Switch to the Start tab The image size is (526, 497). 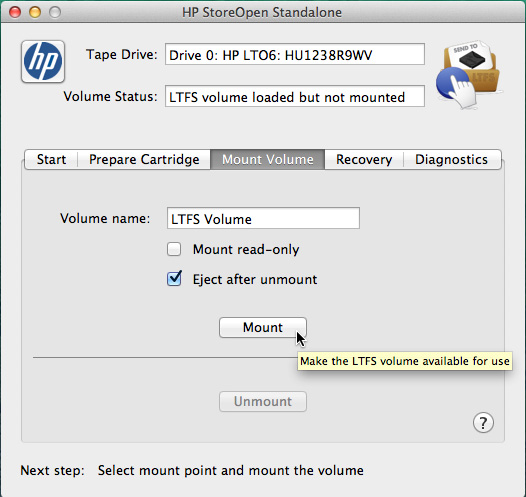point(51,159)
